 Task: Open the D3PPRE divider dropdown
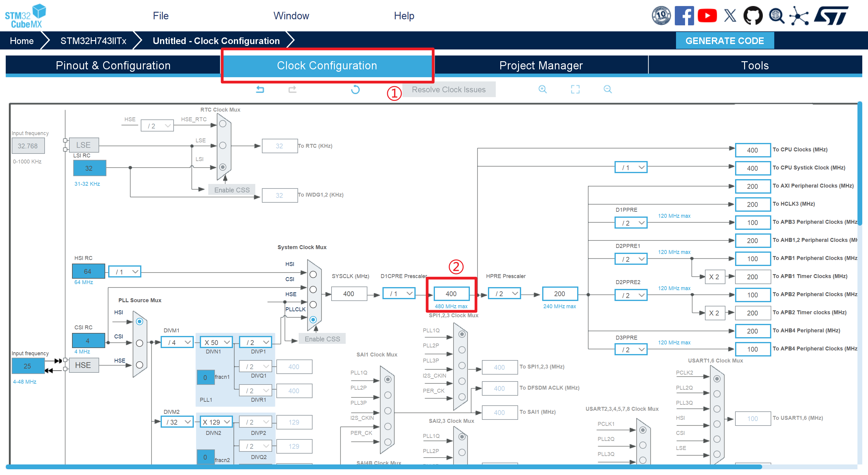[631, 350]
